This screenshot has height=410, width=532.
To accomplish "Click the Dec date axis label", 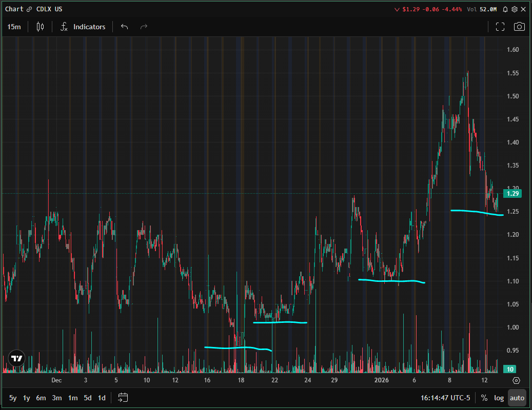I will coord(56,380).
